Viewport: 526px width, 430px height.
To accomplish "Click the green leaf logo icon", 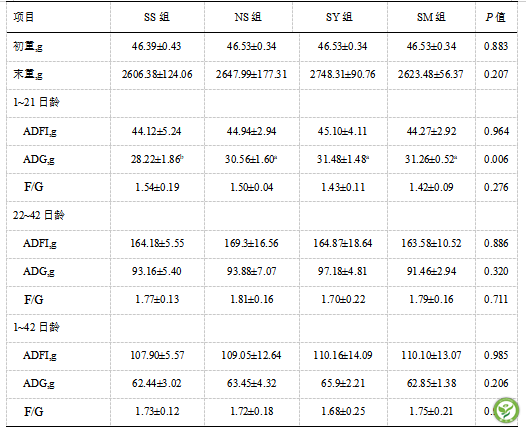I will pos(506,410).
